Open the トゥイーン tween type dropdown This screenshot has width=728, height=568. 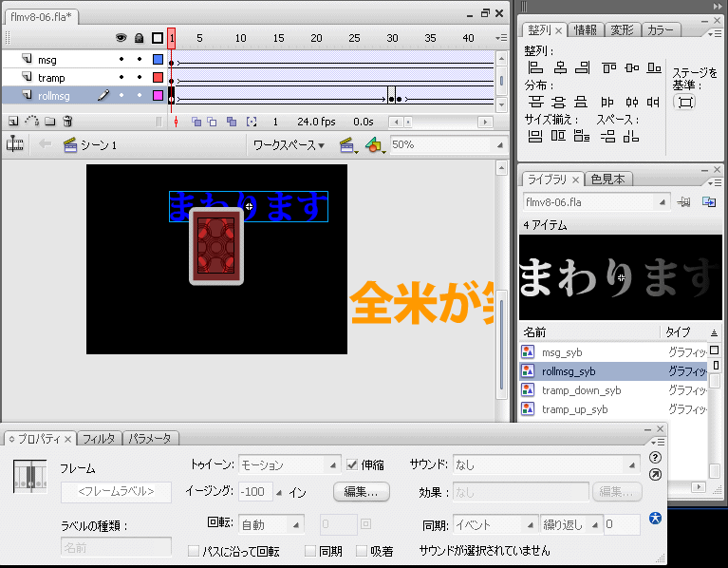coord(289,464)
